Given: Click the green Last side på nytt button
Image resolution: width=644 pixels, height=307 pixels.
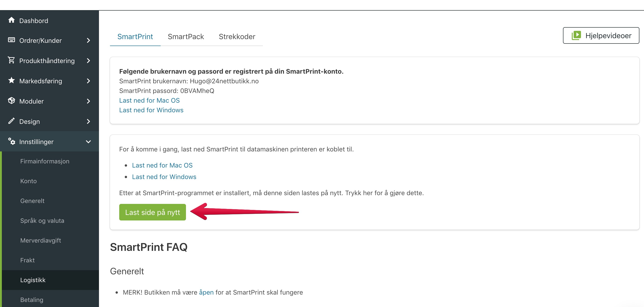Looking at the screenshot, I should coord(153,212).
